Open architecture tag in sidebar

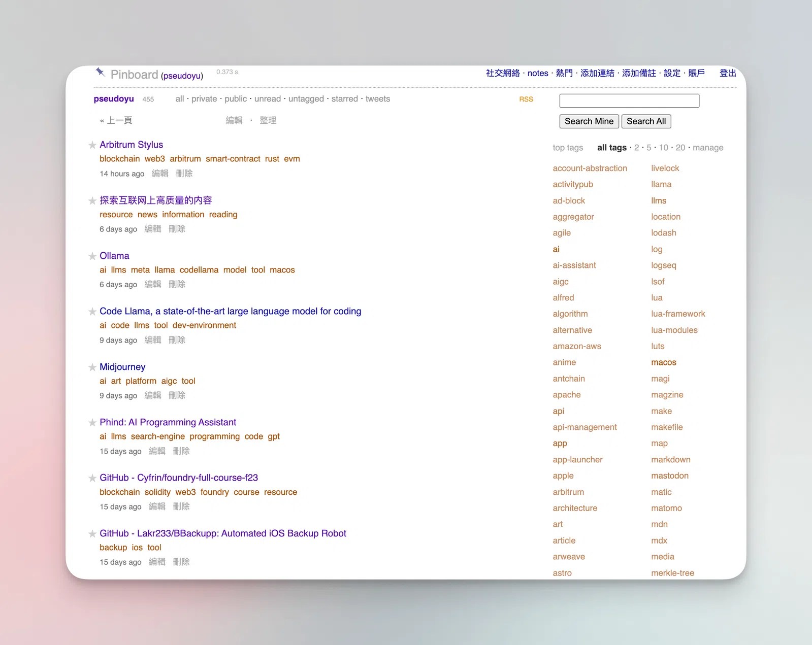(575, 508)
